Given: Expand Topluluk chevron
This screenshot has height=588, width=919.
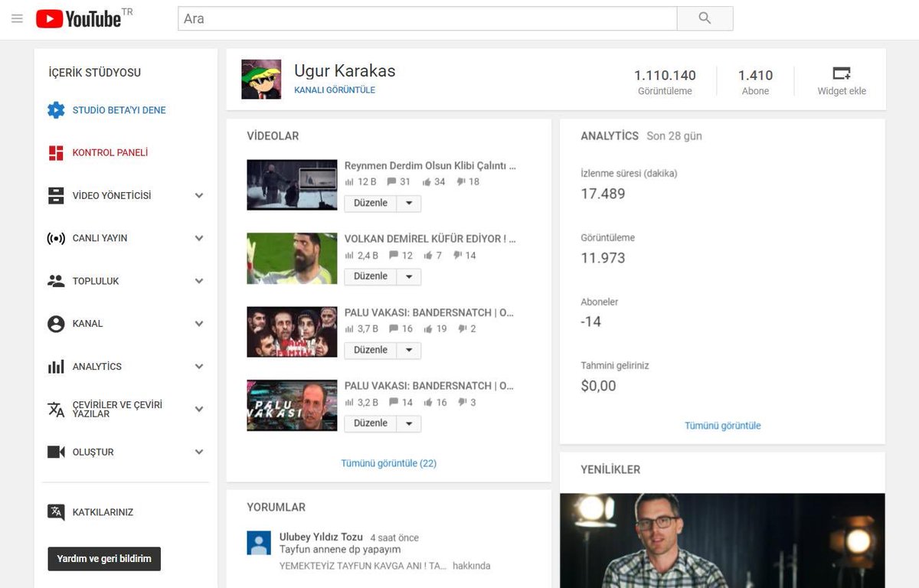Looking at the screenshot, I should pyautogui.click(x=199, y=281).
